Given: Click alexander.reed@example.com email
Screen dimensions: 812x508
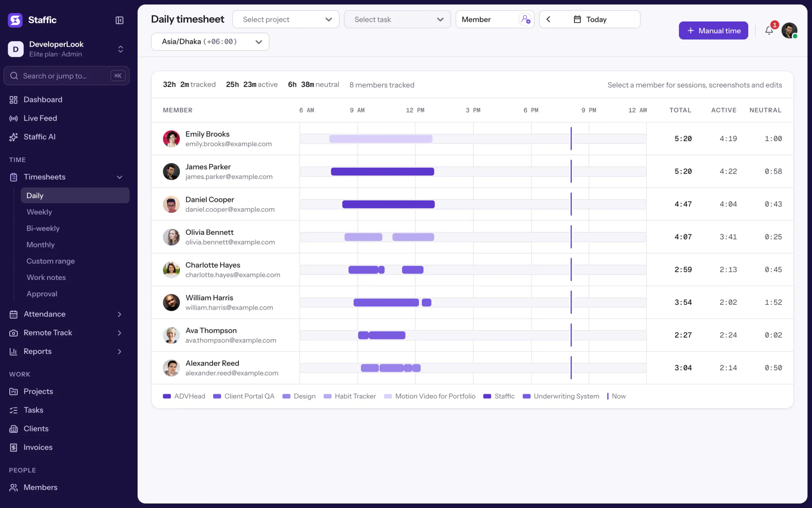Looking at the screenshot, I should [232, 373].
